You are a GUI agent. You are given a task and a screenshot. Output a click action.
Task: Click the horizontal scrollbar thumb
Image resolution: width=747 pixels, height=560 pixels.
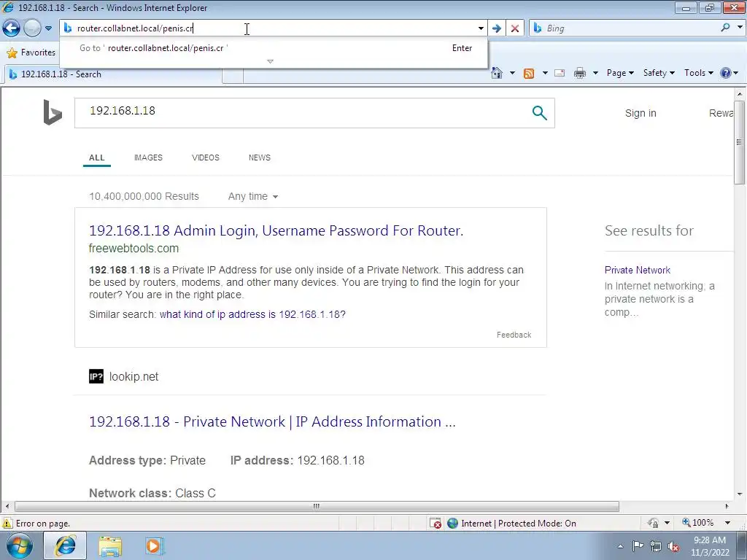[x=317, y=506]
